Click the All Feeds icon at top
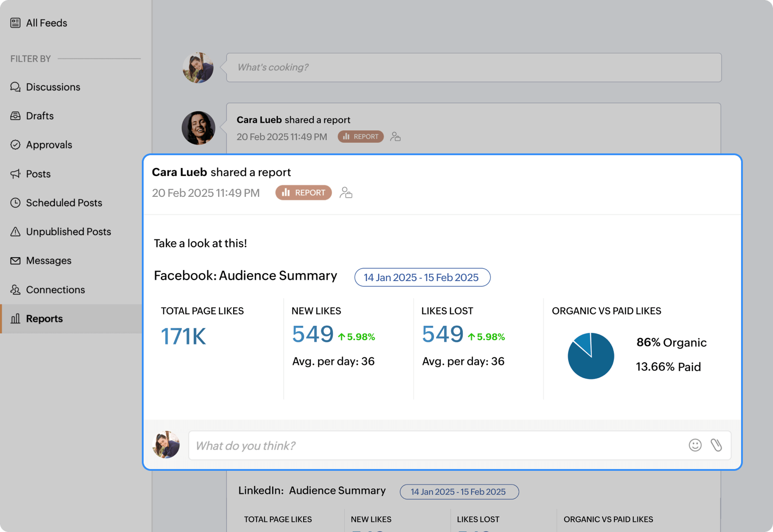The height and width of the screenshot is (532, 773). (x=16, y=23)
